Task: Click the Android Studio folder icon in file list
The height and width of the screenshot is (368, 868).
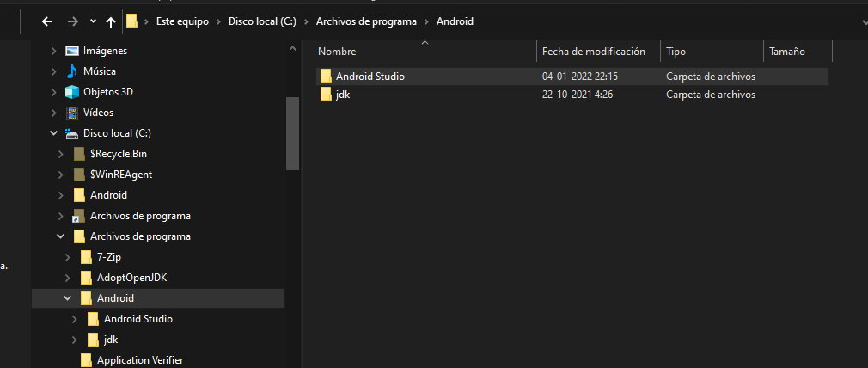Action: click(x=326, y=77)
